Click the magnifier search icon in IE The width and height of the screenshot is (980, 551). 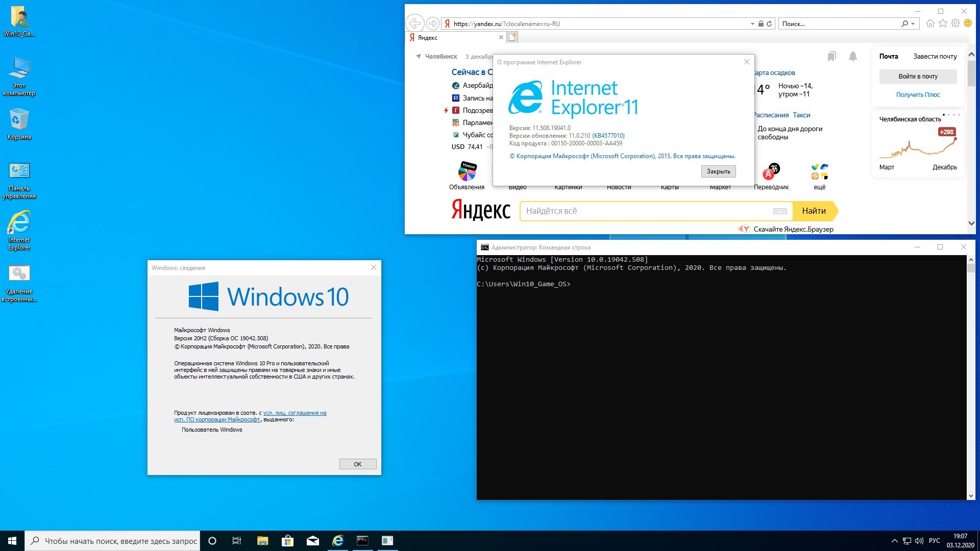[x=904, y=23]
